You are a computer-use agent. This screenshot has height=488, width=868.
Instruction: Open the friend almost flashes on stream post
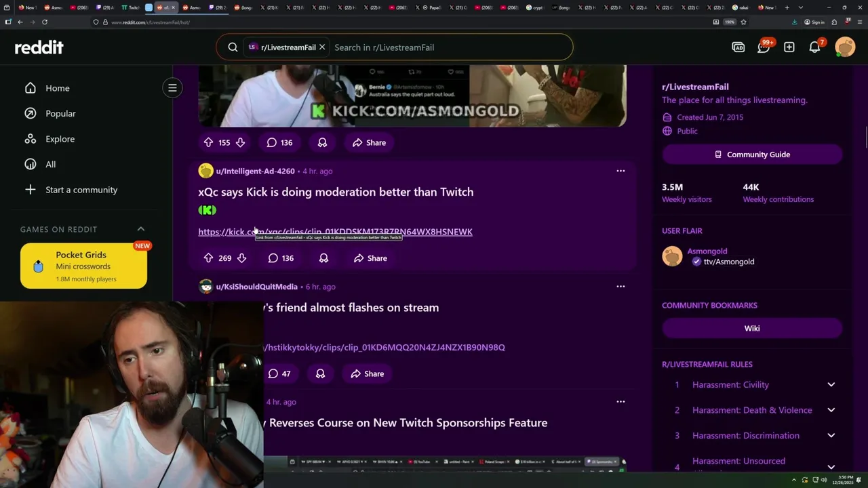pyautogui.click(x=351, y=308)
